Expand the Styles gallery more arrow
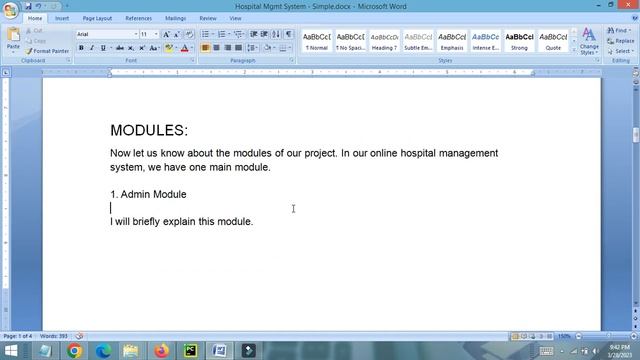This screenshot has height=360, width=640. tap(574, 50)
